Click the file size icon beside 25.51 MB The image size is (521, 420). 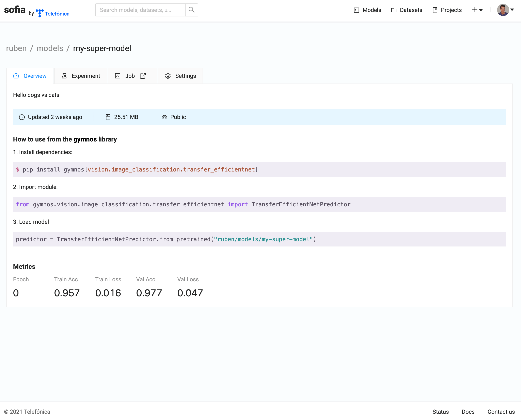point(108,117)
